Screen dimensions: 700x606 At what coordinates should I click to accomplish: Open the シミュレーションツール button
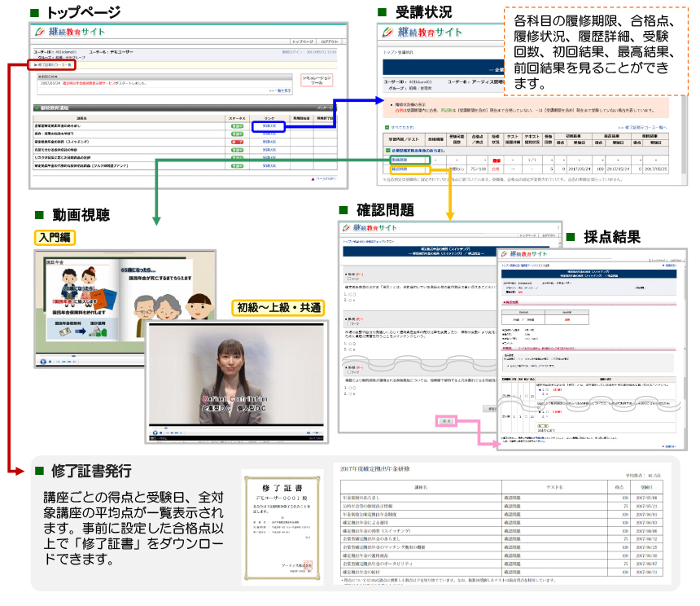317,81
